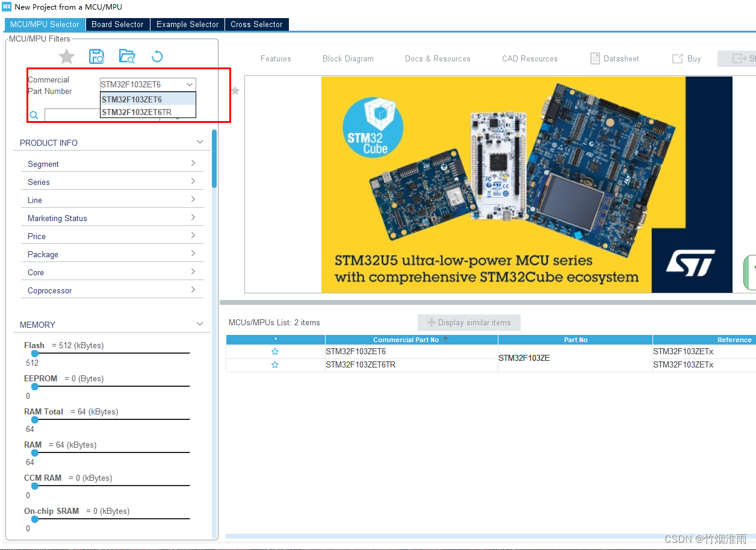Open the Block Diagram tab

[x=348, y=58]
